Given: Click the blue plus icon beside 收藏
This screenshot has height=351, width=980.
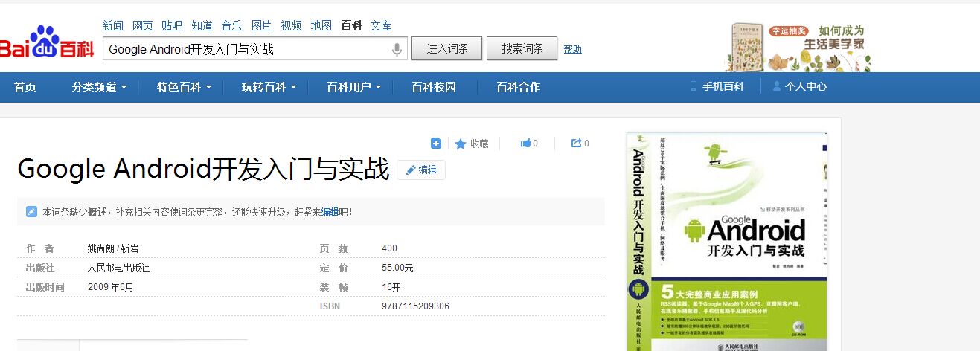Looking at the screenshot, I should 436,144.
